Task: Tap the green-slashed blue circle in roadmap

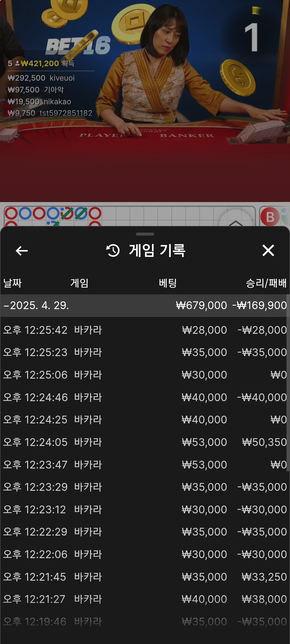Action: click(x=81, y=213)
